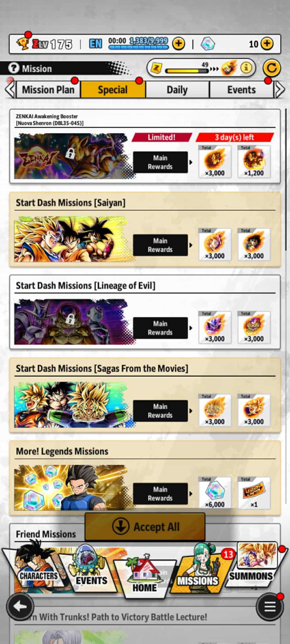The image size is (290, 644).
Task: Click the Z rank progress bar
Action: tap(187, 70)
